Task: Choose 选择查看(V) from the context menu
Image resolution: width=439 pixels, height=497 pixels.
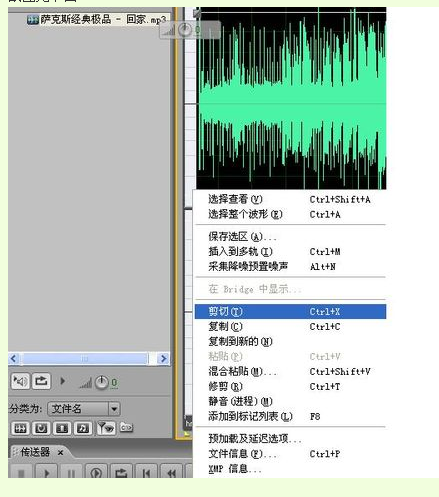Action: (290, 199)
